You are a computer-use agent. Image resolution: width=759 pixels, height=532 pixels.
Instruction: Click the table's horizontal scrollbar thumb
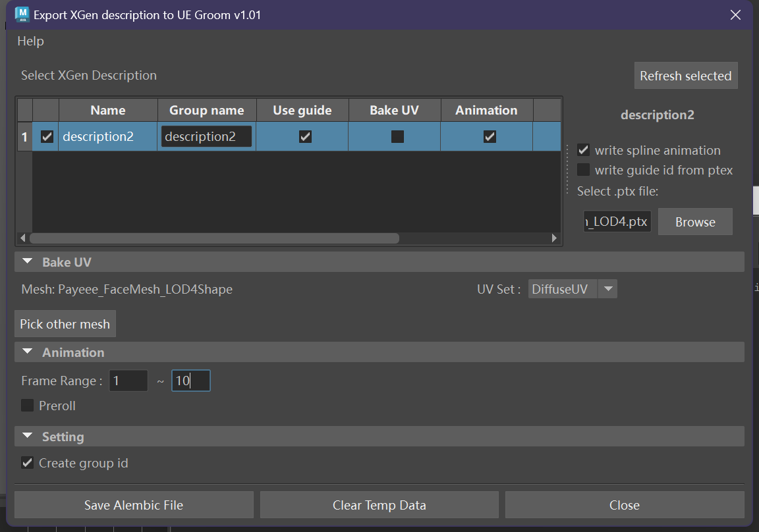coord(214,238)
